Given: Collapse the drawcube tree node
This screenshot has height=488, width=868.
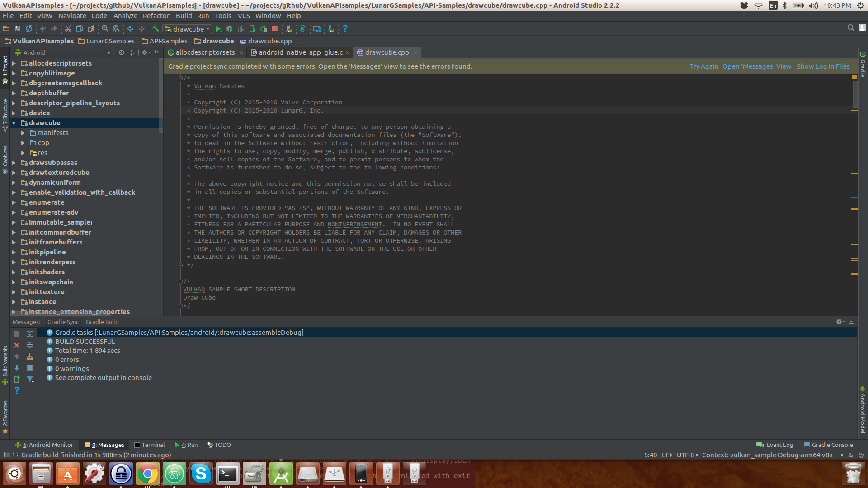Looking at the screenshot, I should (x=14, y=123).
